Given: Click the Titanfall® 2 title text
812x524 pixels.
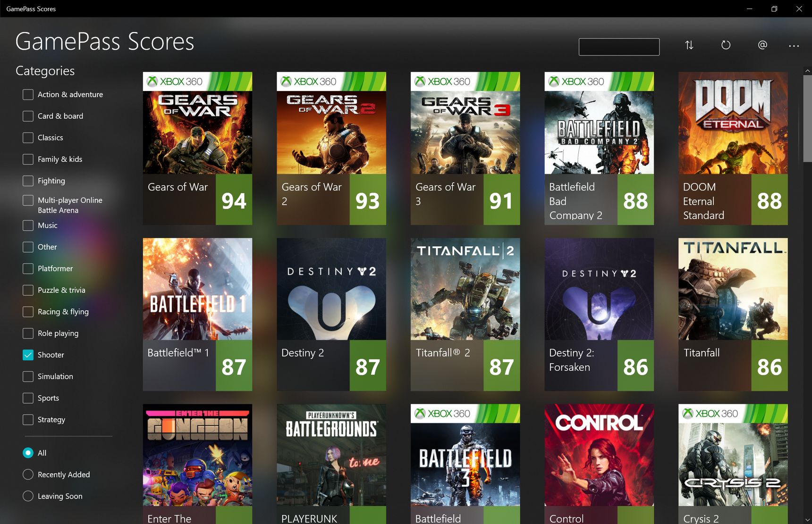Looking at the screenshot, I should pos(443,353).
